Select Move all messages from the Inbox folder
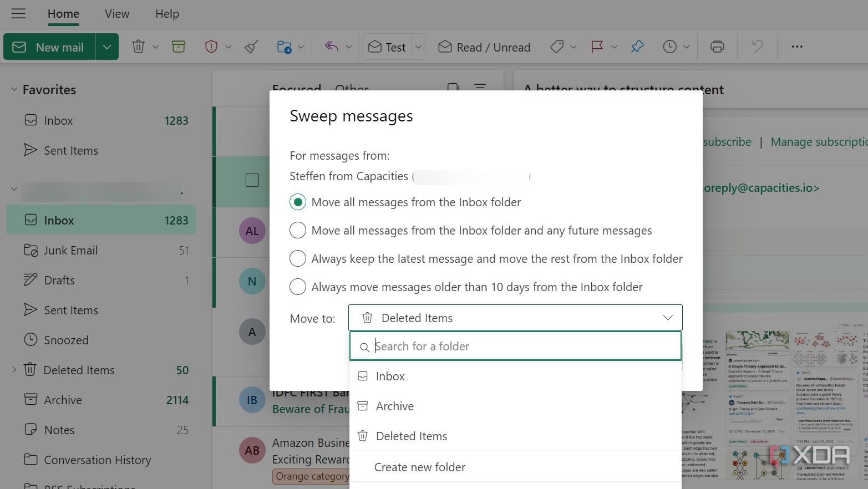The width and height of the screenshot is (868, 489). pos(298,202)
